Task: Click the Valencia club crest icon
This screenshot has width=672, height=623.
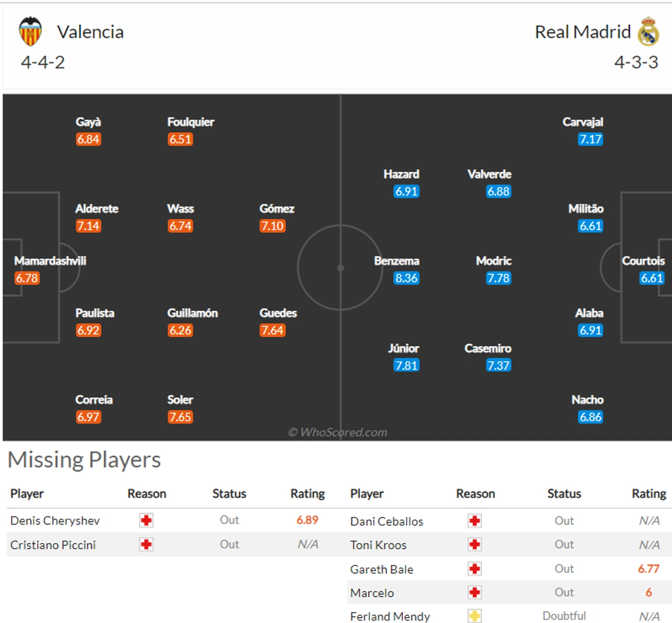Action: coord(30,31)
